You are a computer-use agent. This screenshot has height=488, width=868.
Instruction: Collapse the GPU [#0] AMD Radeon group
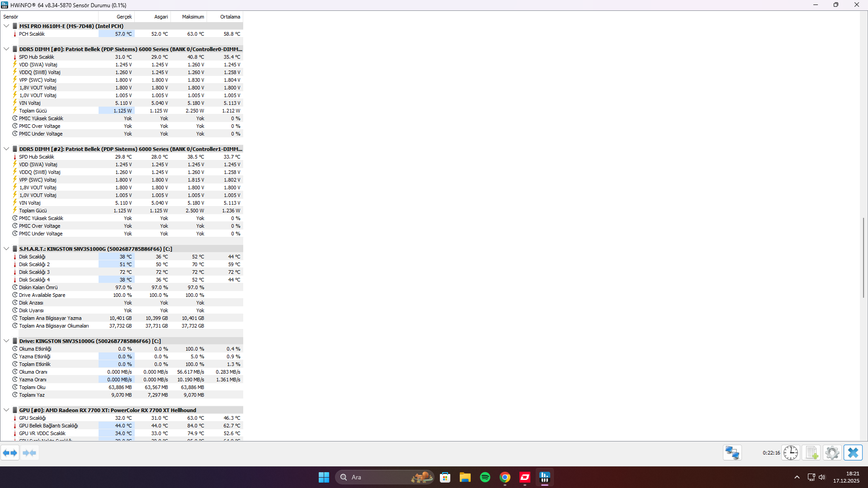point(6,410)
